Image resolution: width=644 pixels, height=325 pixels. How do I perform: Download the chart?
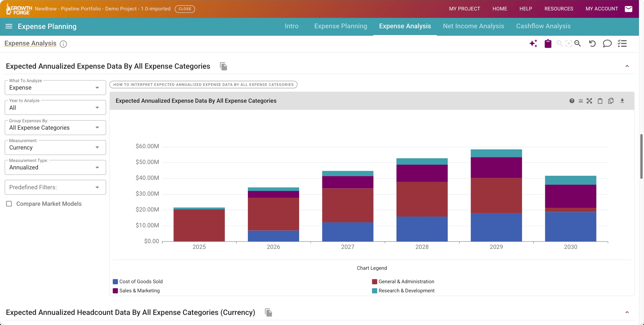click(622, 101)
